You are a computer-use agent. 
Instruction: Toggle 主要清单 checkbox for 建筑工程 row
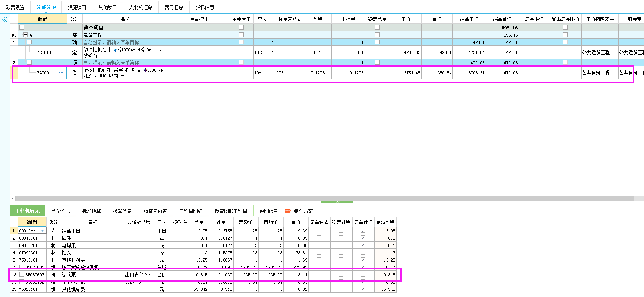(241, 35)
